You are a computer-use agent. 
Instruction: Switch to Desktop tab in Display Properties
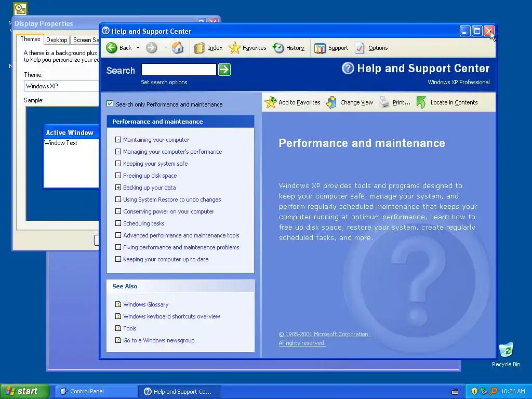[57, 39]
